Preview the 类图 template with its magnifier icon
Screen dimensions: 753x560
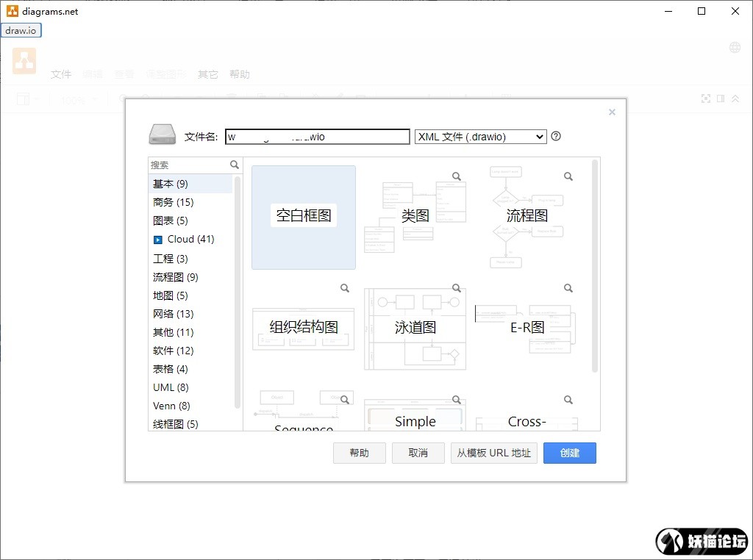click(x=457, y=176)
